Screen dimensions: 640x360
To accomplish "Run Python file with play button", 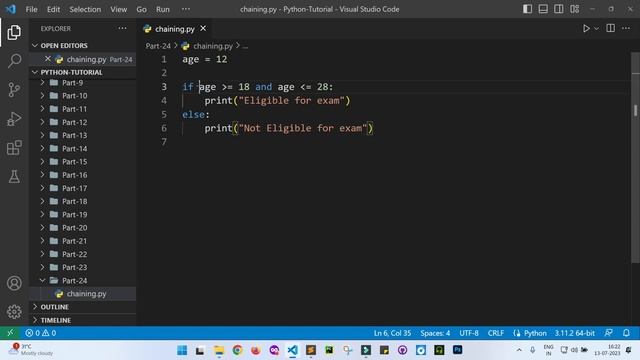I will point(586,29).
